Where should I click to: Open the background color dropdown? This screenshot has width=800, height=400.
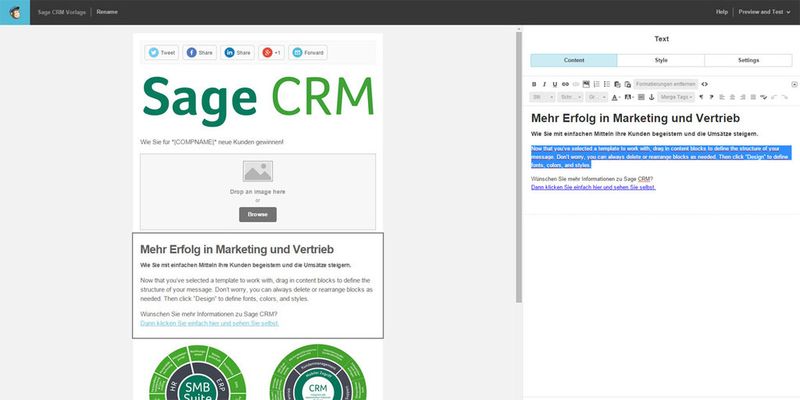coord(629,97)
